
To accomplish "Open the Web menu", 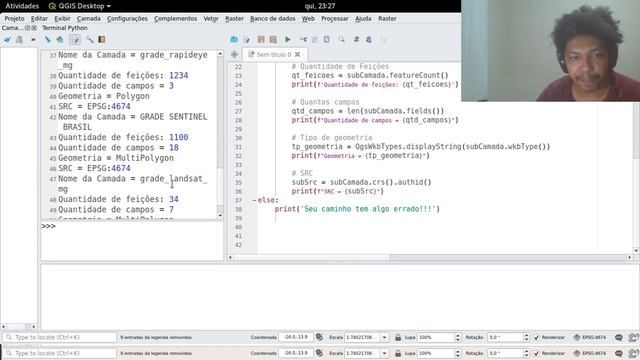I will [x=308, y=18].
